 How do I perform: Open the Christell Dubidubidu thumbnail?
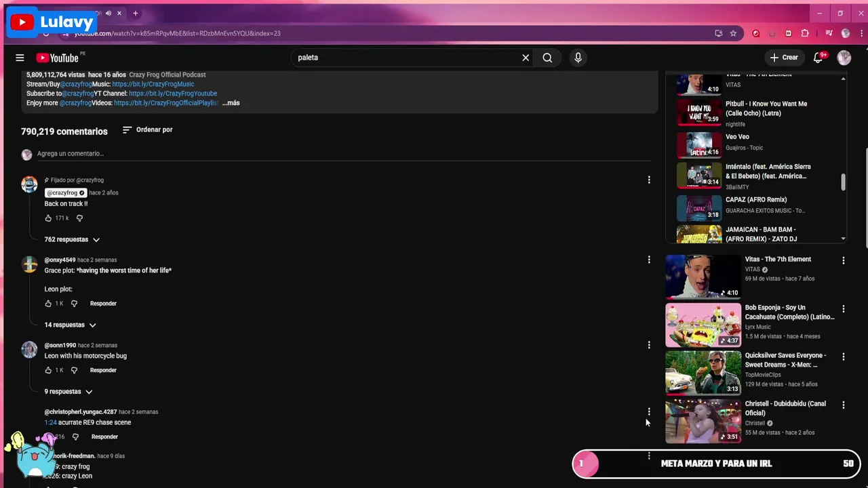point(703,421)
